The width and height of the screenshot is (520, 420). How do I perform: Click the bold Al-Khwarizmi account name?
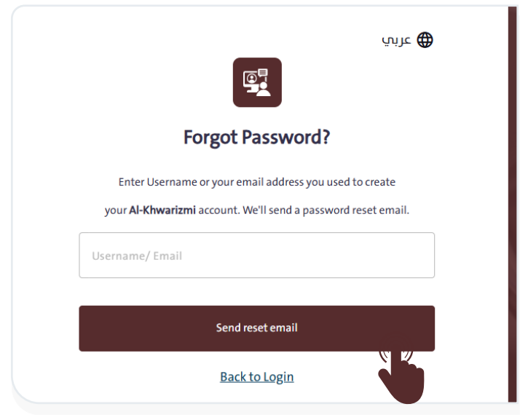pyautogui.click(x=162, y=210)
